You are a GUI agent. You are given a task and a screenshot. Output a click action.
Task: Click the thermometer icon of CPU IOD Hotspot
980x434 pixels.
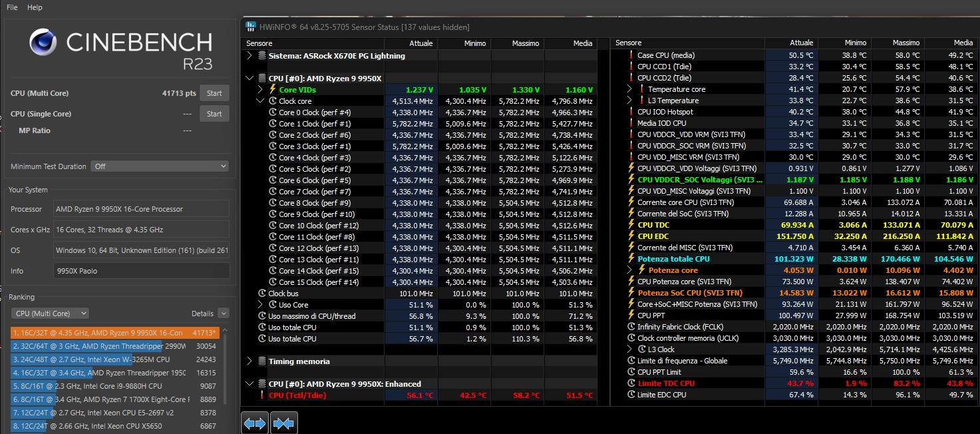click(x=631, y=112)
